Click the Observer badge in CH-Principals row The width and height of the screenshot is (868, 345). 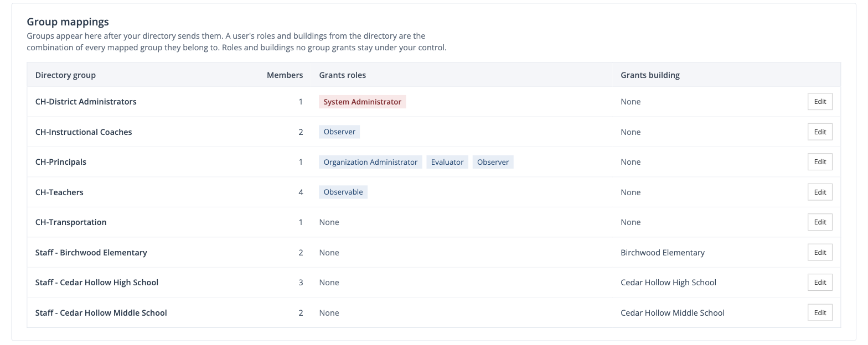[x=493, y=162]
